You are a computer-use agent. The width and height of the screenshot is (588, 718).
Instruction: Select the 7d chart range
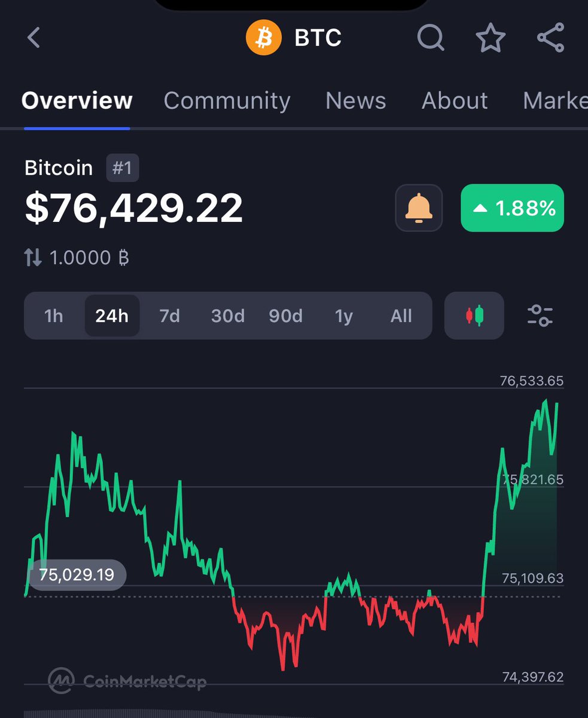[x=169, y=315]
